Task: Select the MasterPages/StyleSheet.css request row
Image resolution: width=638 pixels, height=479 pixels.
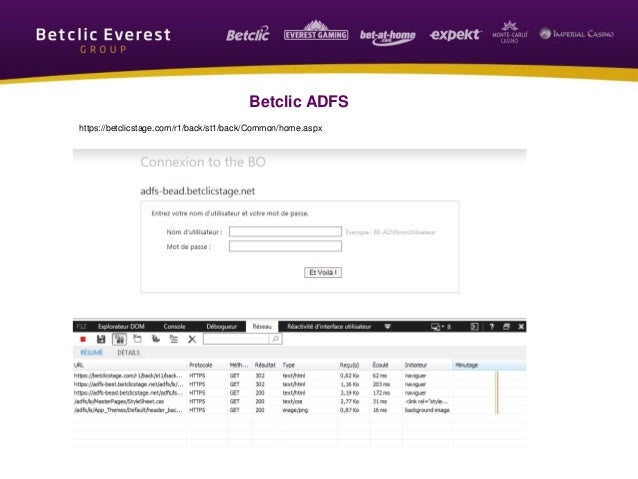Action: pos(299,401)
